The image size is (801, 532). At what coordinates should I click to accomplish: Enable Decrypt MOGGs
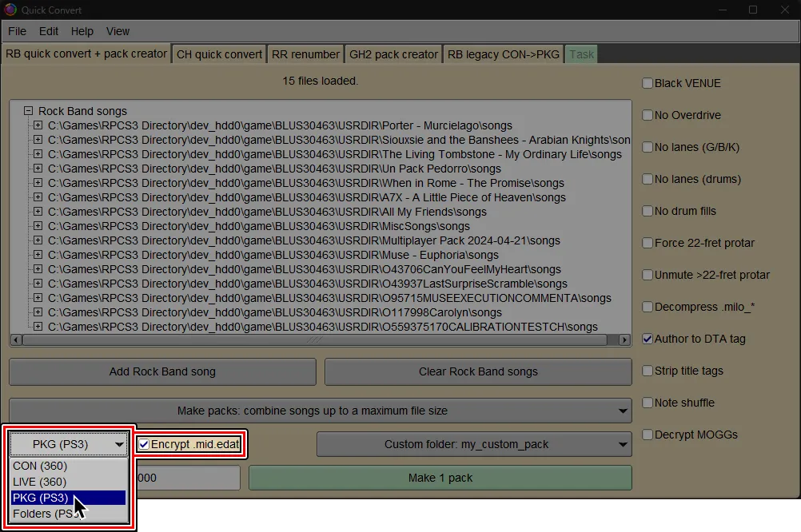[647, 435]
